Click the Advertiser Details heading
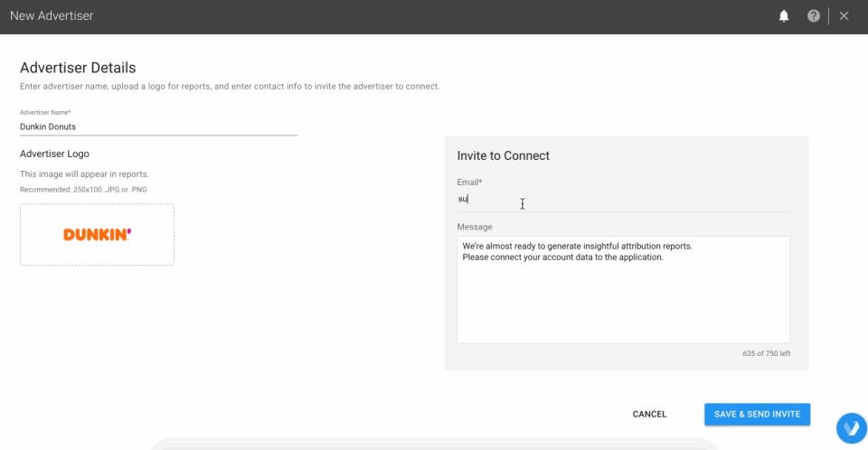 click(x=78, y=68)
